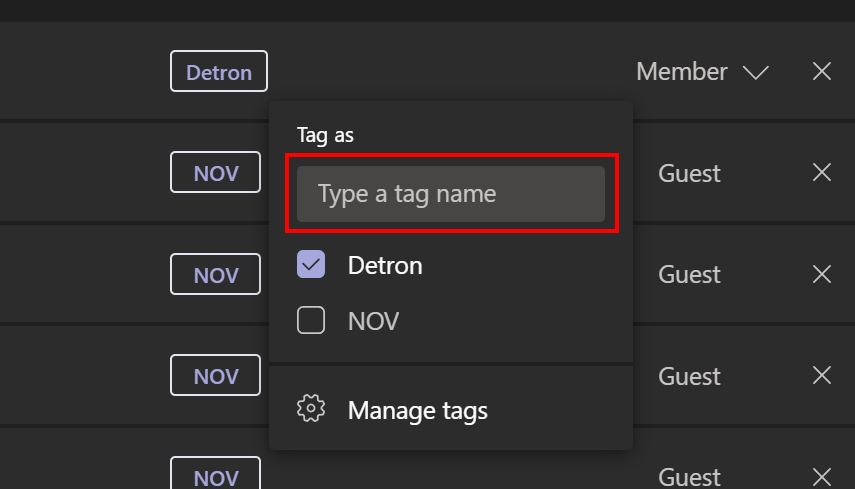The height and width of the screenshot is (489, 855).
Task: Check the NOV tag checkbox
Action: [311, 320]
